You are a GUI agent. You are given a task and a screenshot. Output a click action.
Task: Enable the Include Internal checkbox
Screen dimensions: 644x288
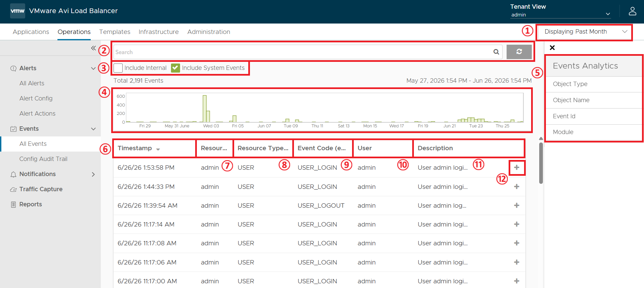(118, 68)
